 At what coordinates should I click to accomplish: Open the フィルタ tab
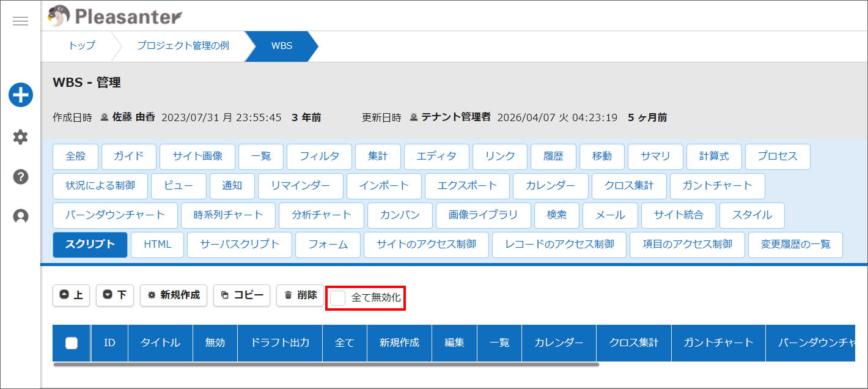319,157
